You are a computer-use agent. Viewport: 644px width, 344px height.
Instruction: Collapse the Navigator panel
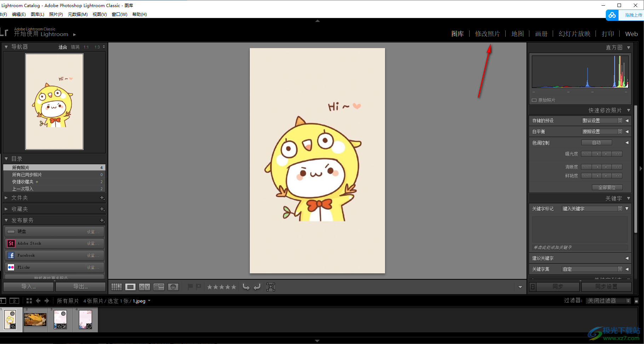click(x=6, y=47)
